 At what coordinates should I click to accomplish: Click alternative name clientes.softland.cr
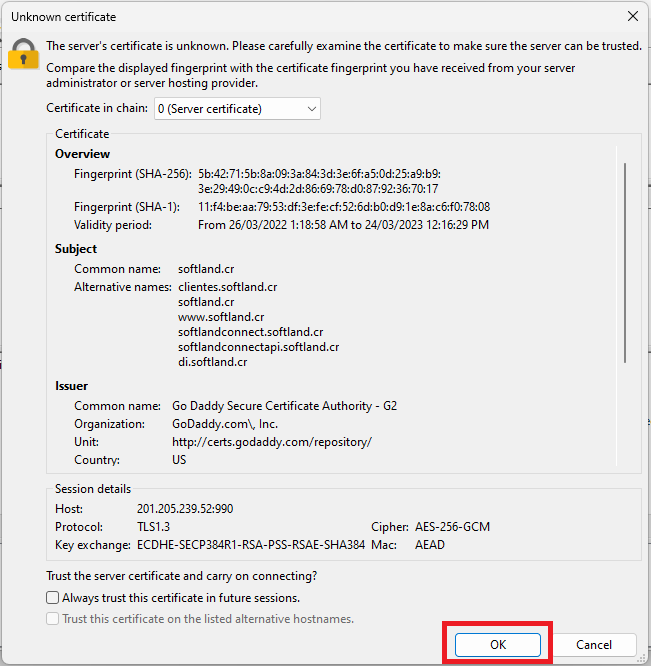228,287
